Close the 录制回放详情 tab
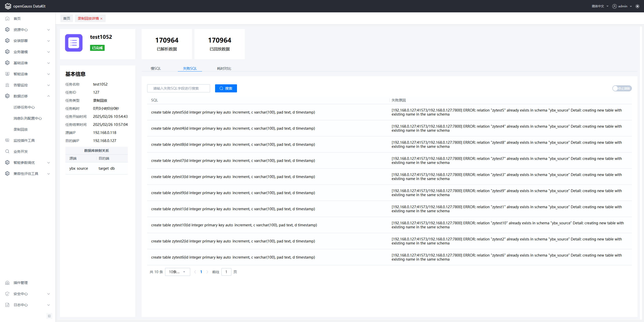This screenshot has height=322, width=644. (101, 19)
